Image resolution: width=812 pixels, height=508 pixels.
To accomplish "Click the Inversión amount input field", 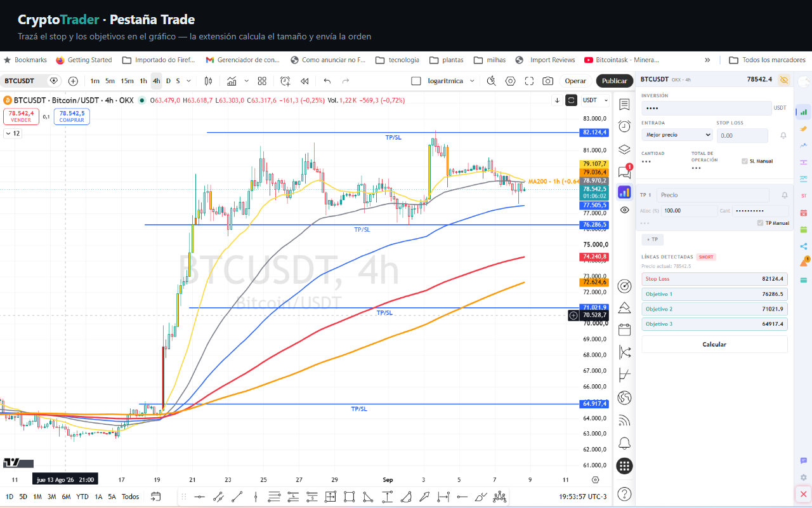I will coord(706,108).
